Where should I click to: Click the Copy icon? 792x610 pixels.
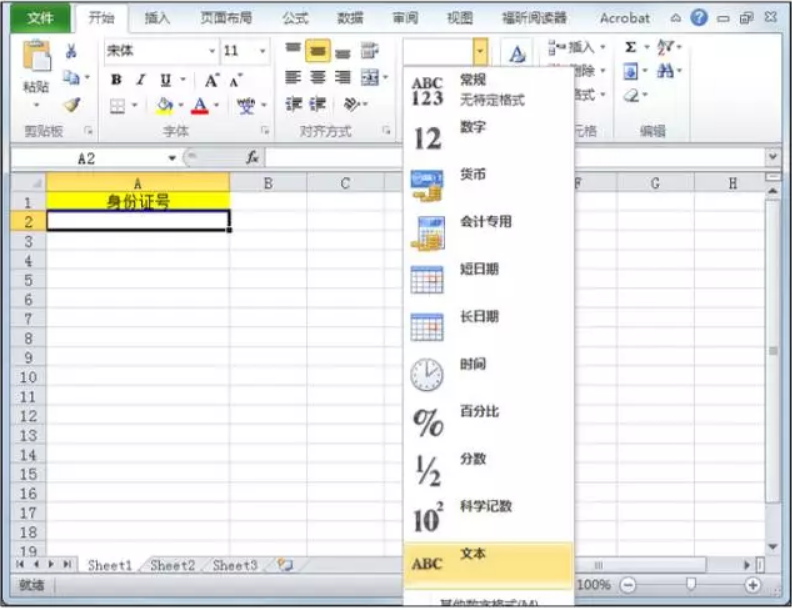pos(71,77)
